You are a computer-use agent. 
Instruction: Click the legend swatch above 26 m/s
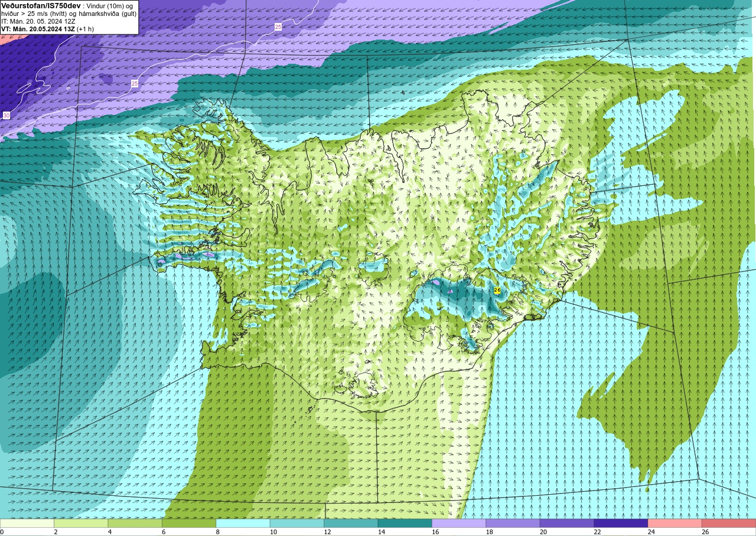[729, 523]
